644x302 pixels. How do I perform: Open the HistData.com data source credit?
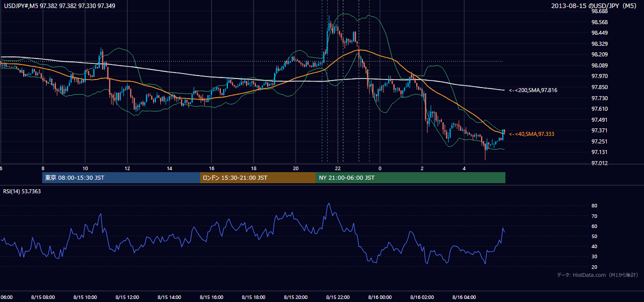point(598,275)
